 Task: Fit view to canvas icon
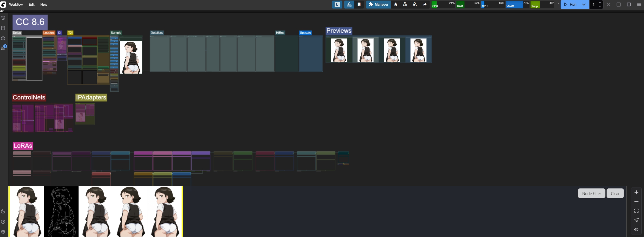[x=636, y=211]
